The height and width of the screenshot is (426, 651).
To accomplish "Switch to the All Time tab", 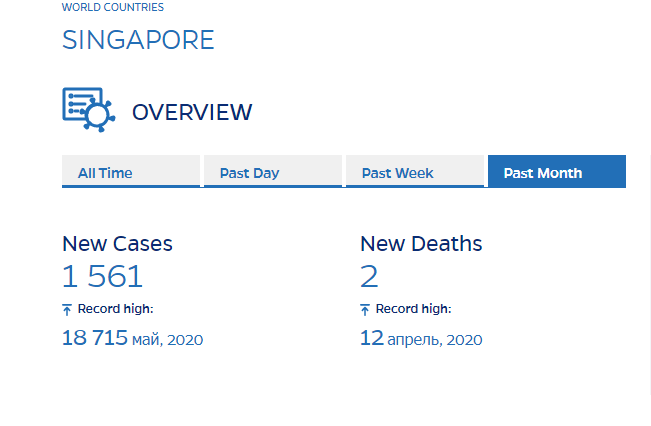I will point(131,171).
